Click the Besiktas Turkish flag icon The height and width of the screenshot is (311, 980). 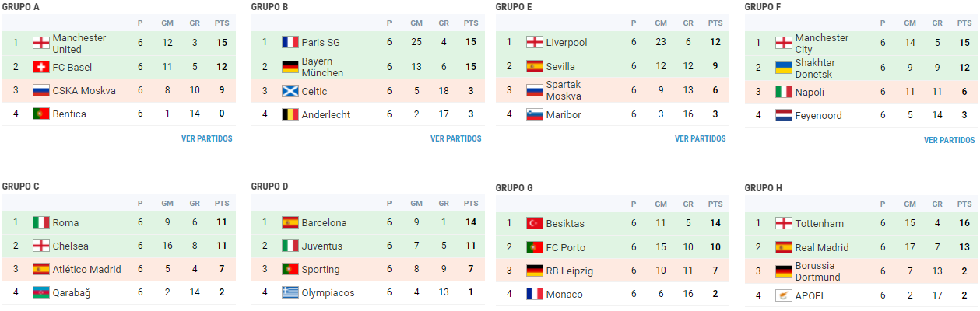click(x=535, y=224)
